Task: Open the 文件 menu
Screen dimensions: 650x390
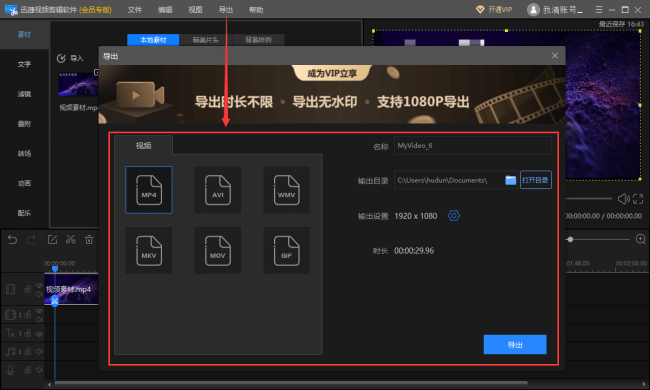Action: click(x=134, y=10)
